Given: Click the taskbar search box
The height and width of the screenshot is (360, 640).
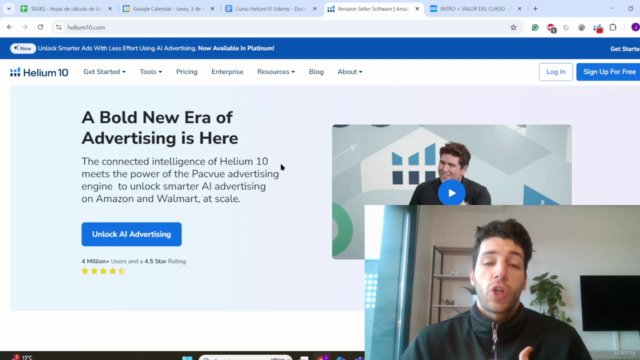Looking at the screenshot, I should click(x=245, y=358).
